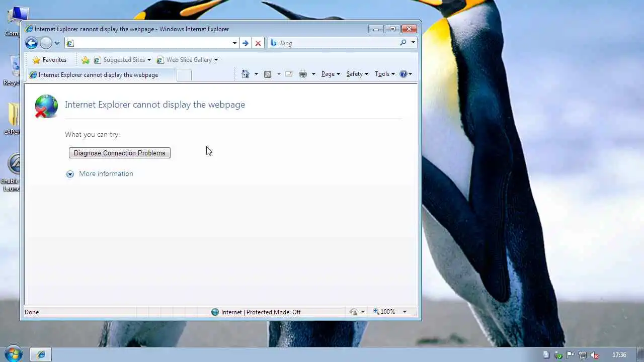This screenshot has height=362, width=644.
Task: Expand the Print options dropdown arrow
Action: pyautogui.click(x=313, y=74)
